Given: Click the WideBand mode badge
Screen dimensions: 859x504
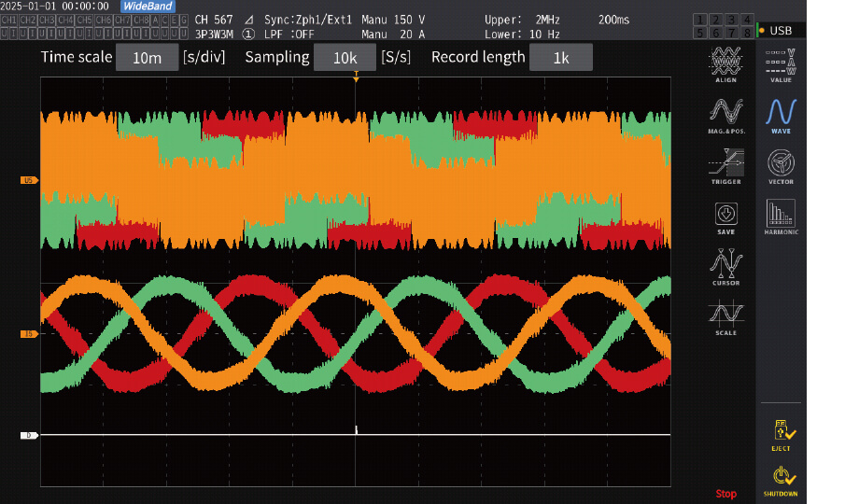Looking at the screenshot, I should pos(148,6).
